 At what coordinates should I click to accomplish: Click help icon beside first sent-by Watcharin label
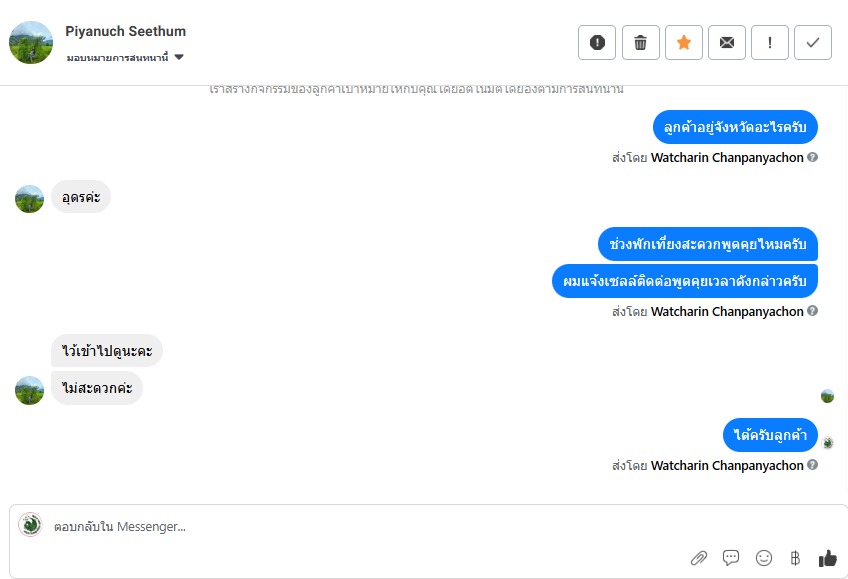812,157
